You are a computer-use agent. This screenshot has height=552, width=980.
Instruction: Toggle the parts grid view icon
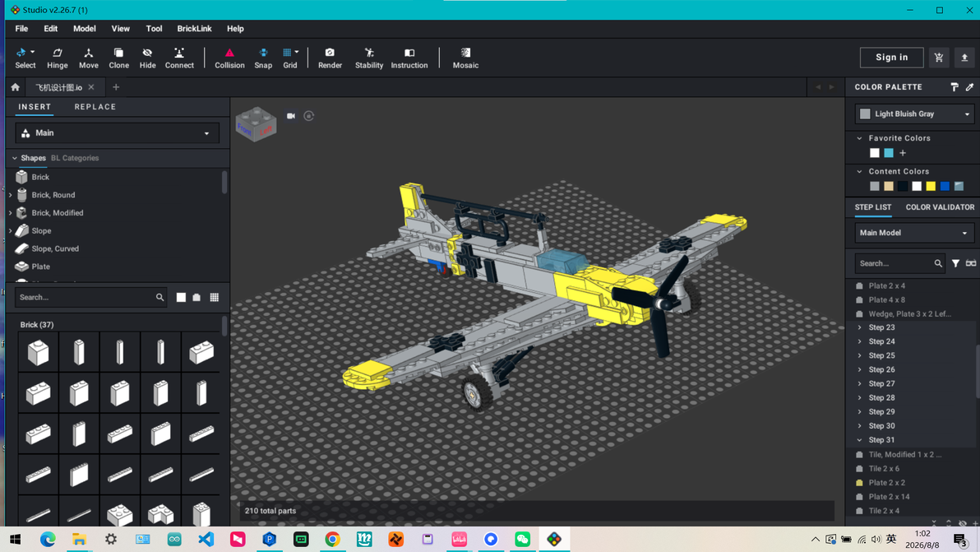pyautogui.click(x=215, y=298)
